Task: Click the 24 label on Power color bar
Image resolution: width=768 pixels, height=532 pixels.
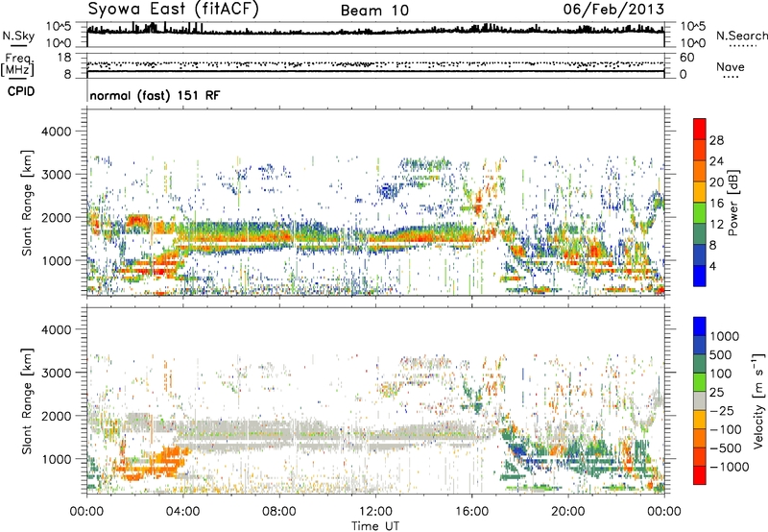Action: tap(716, 161)
